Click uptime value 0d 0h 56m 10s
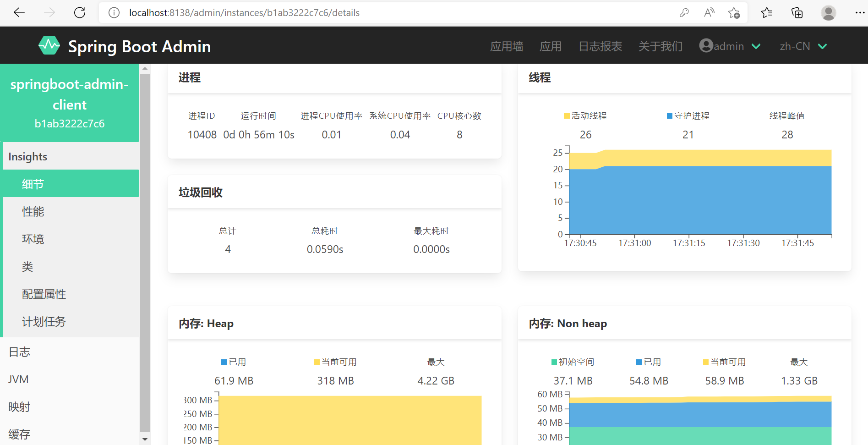Image resolution: width=868 pixels, height=445 pixels. click(x=259, y=135)
